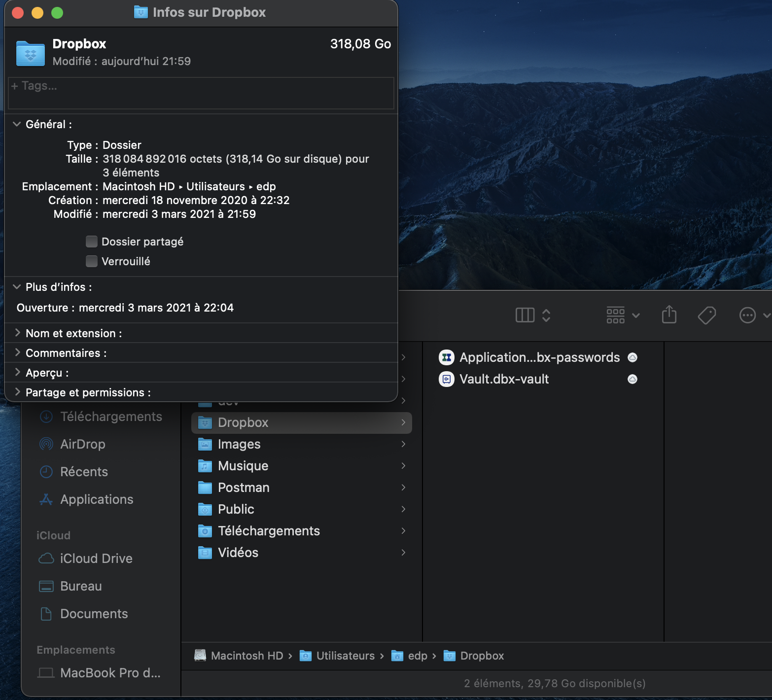Viewport: 772px width, 700px height.
Task: Expand the Aperçu section
Action: click(x=17, y=373)
